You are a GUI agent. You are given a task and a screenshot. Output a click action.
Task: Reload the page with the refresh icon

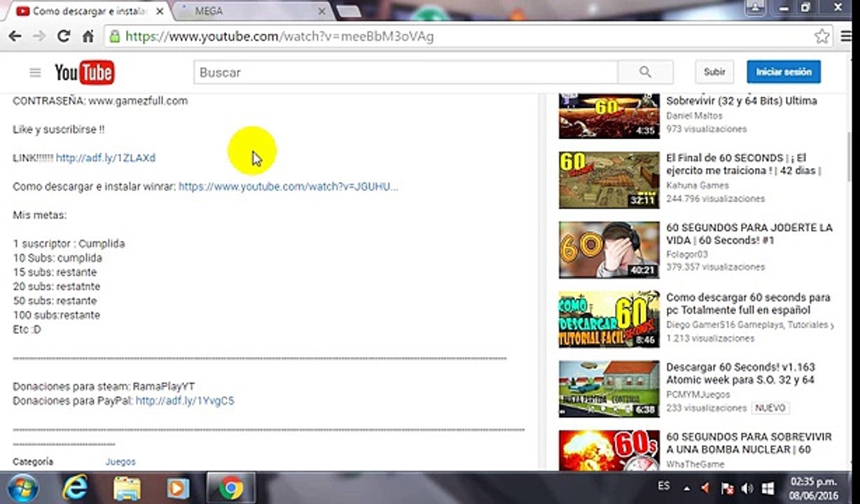64,36
